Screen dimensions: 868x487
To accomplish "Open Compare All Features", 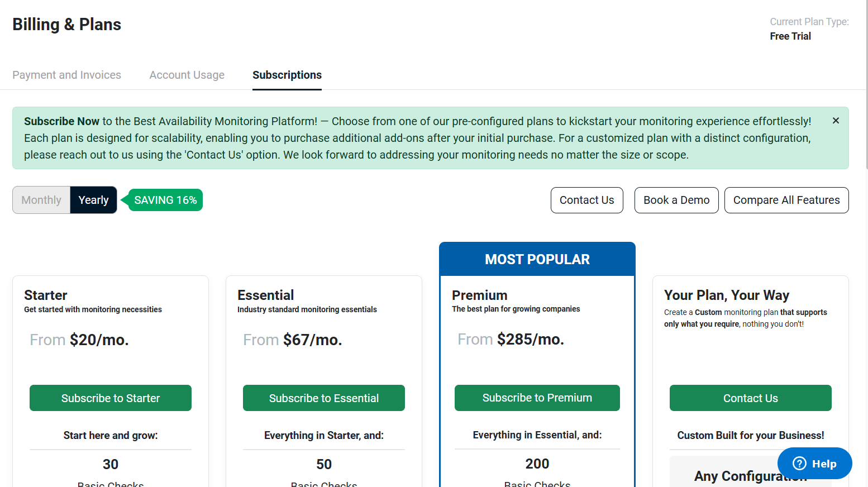I will click(x=786, y=200).
